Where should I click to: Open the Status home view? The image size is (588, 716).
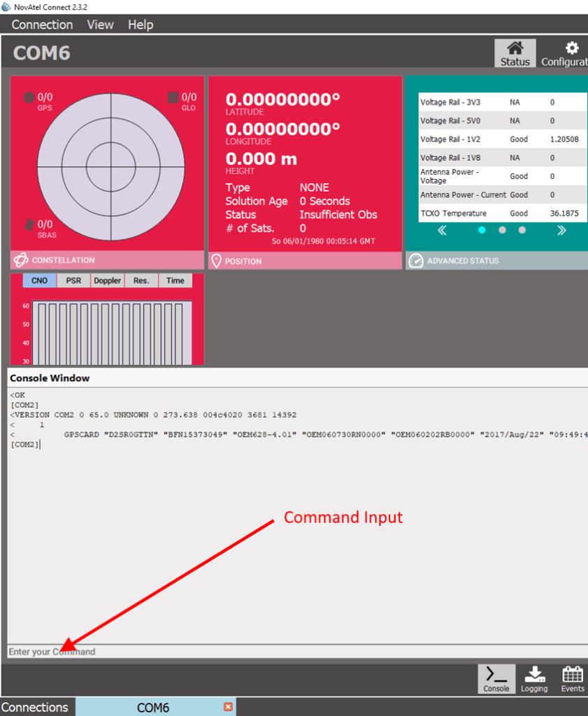point(515,53)
